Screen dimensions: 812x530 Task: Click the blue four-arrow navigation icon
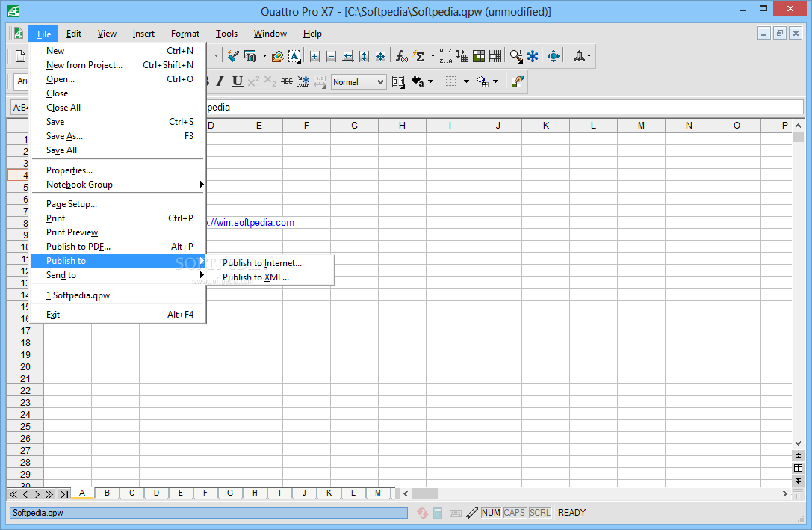point(554,56)
